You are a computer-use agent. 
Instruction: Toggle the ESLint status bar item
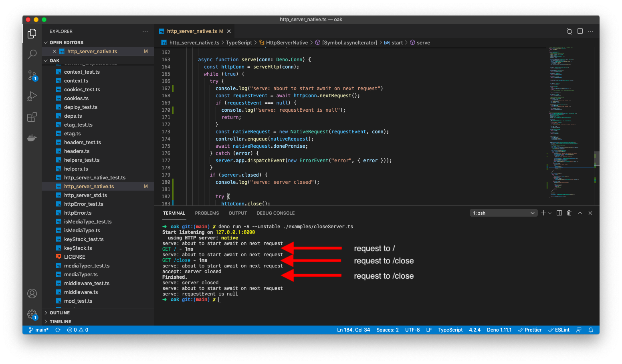click(x=559, y=330)
